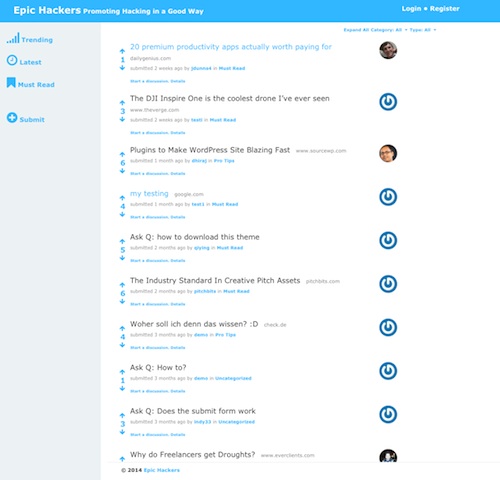The image size is (500, 480).
Task: Downvote the DJI Inspire One post
Action: [x=122, y=119]
